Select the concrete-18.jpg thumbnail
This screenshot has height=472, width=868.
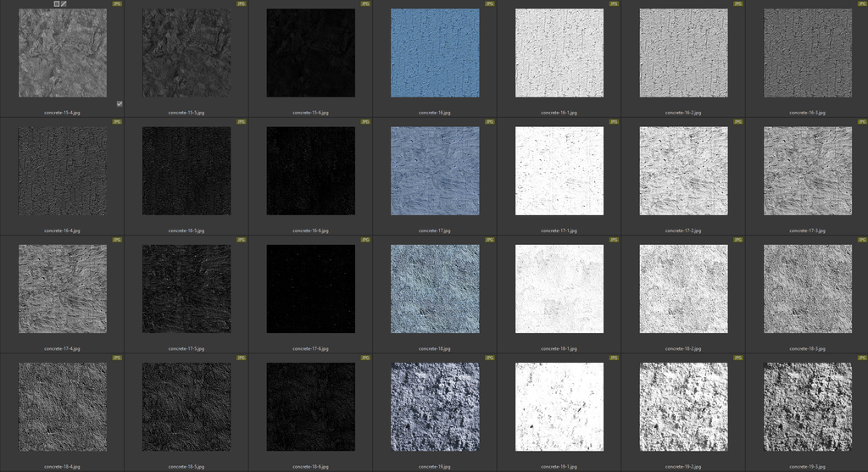click(435, 289)
